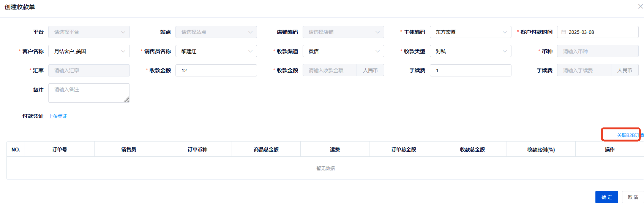Close the 创建收款单 dialog with X icon
This screenshot has height=210, width=644.
coord(640,6)
